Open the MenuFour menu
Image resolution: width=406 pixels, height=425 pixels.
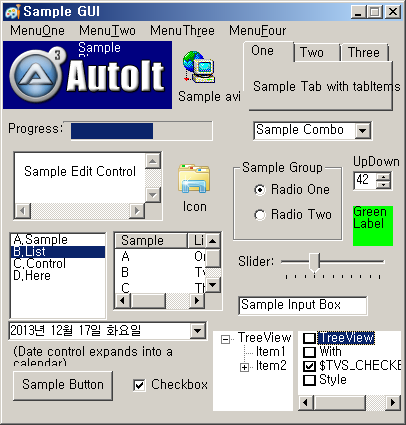click(257, 31)
